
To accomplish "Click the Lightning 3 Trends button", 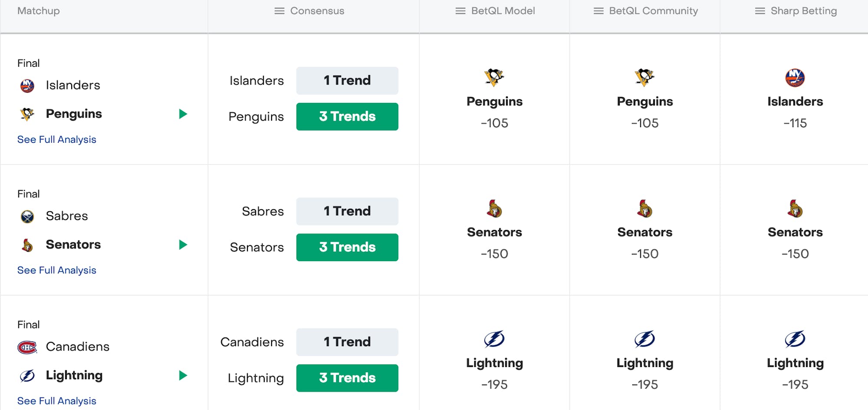I will 347,378.
